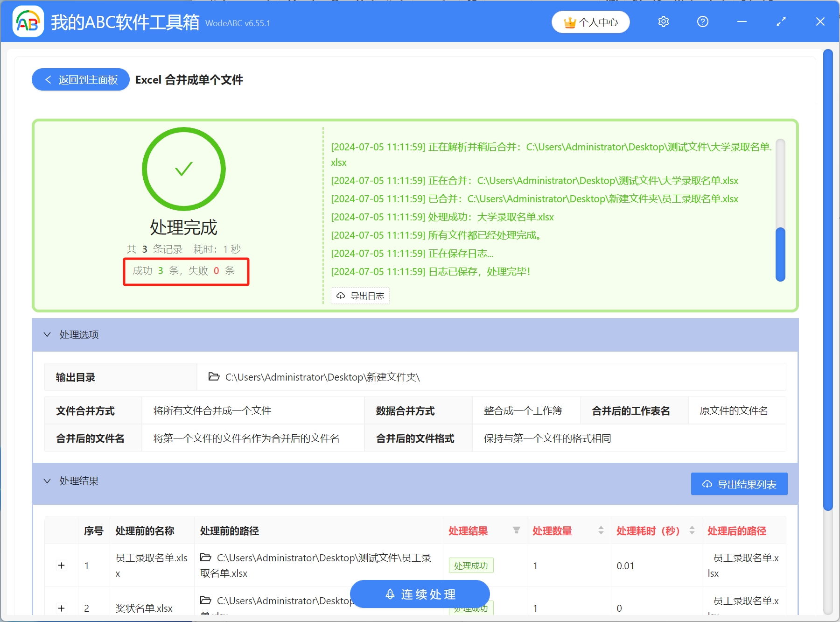Click the output path 新建文件夹 link
The image size is (840, 622).
[x=322, y=377]
